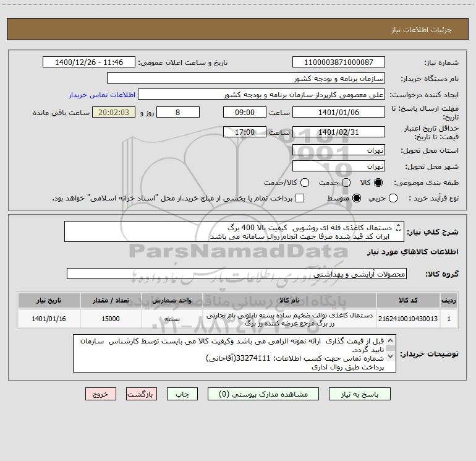Click the جزئیات اطلاعات نیاز header title
The image size is (476, 461).
[x=422, y=30]
